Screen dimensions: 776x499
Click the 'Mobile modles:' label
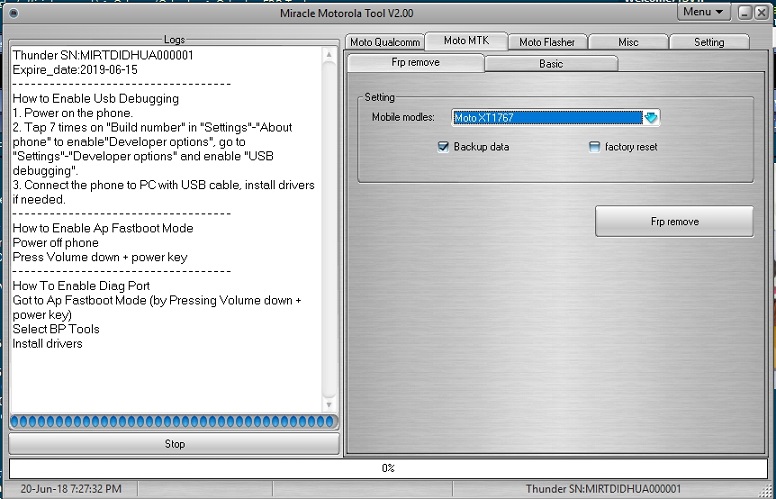click(403, 117)
